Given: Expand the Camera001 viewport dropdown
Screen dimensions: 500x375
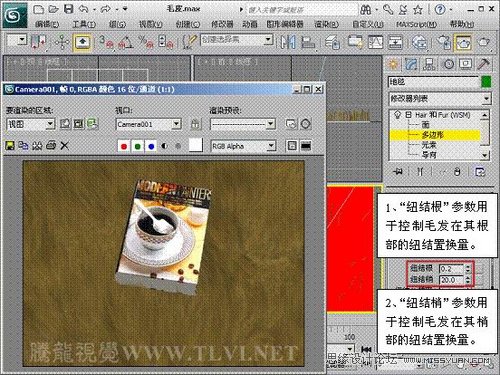Looking at the screenshot, I should pos(176,124).
